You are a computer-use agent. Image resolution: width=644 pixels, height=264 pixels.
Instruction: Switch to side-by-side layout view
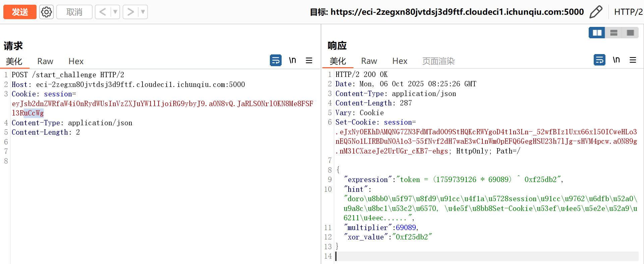tap(597, 33)
